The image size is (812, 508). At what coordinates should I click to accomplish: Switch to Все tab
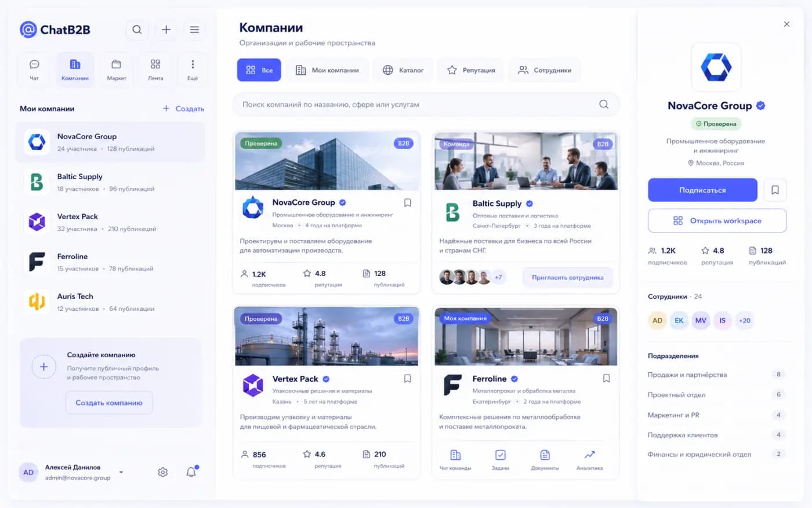(x=259, y=70)
